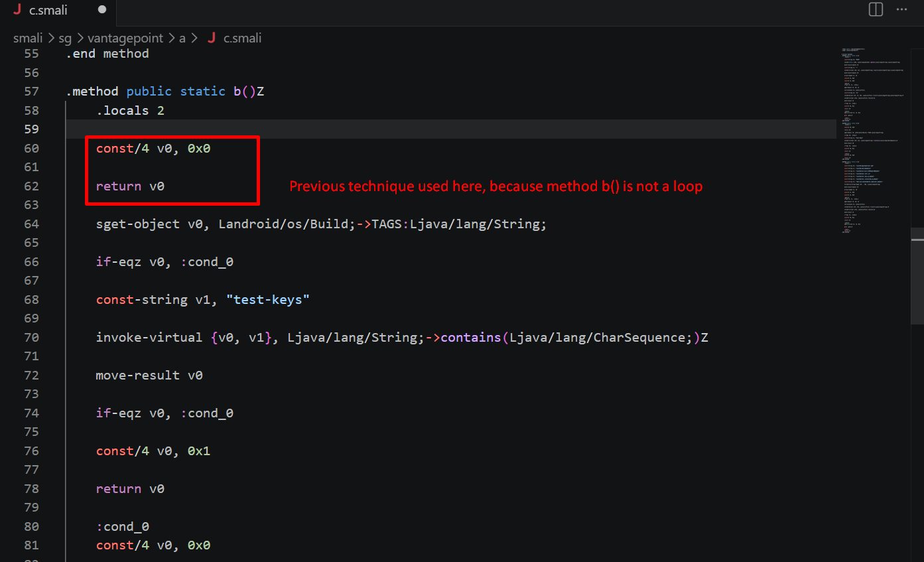
Task: Click the split editor icon
Action: (x=876, y=9)
